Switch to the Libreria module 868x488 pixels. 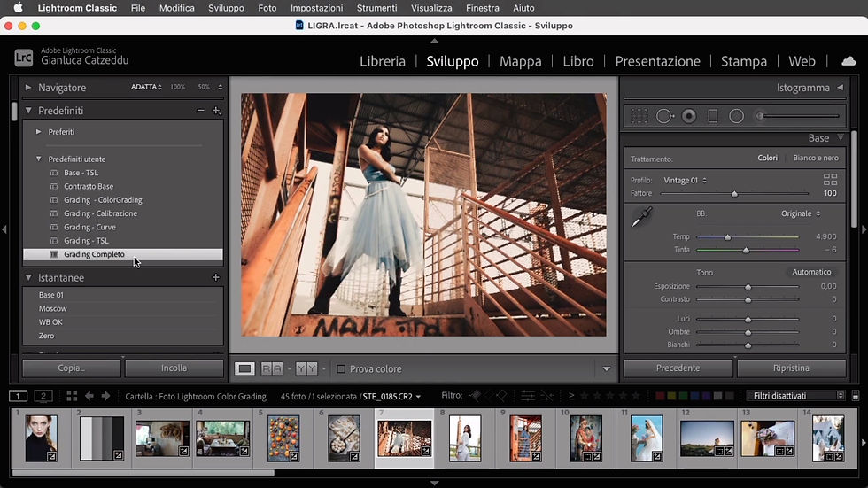[383, 61]
